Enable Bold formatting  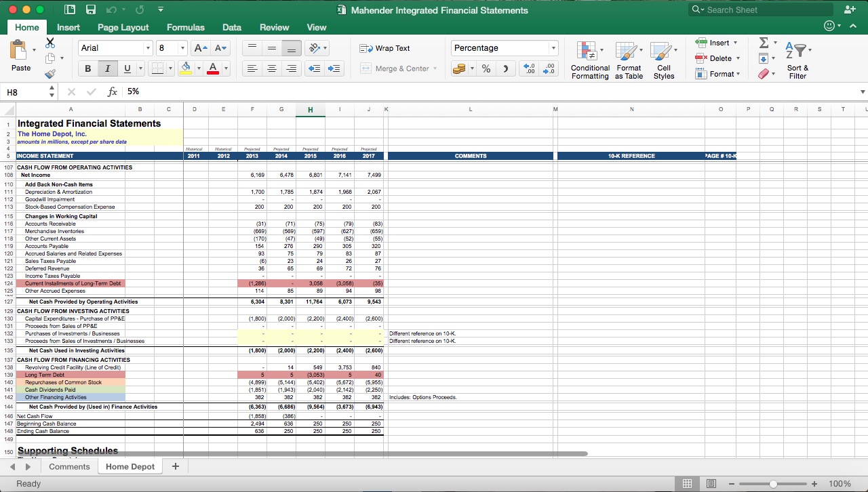(x=87, y=68)
